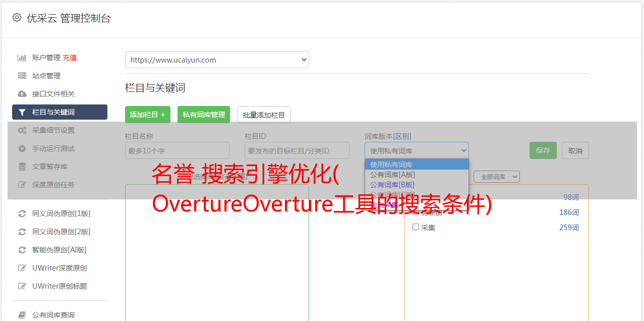Click the 栏目与关键词 page heading
The image size is (644, 321).
pos(155,88)
